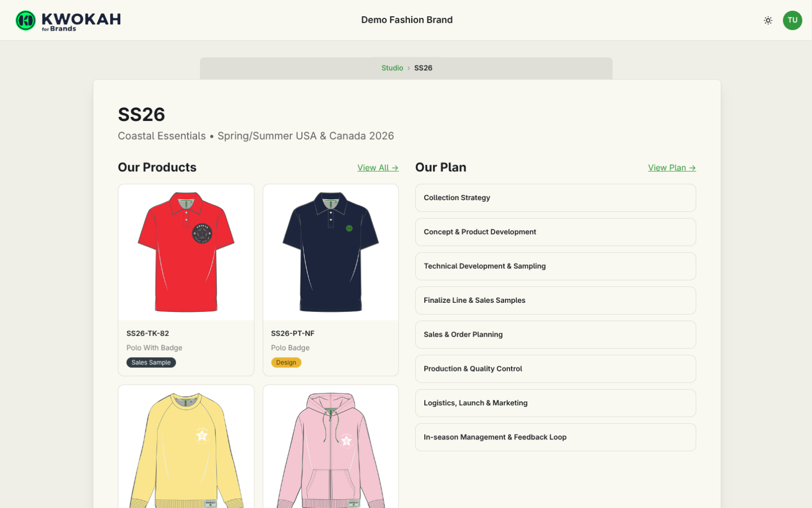Open product SS26-TK-82 red polo

pos(186,252)
